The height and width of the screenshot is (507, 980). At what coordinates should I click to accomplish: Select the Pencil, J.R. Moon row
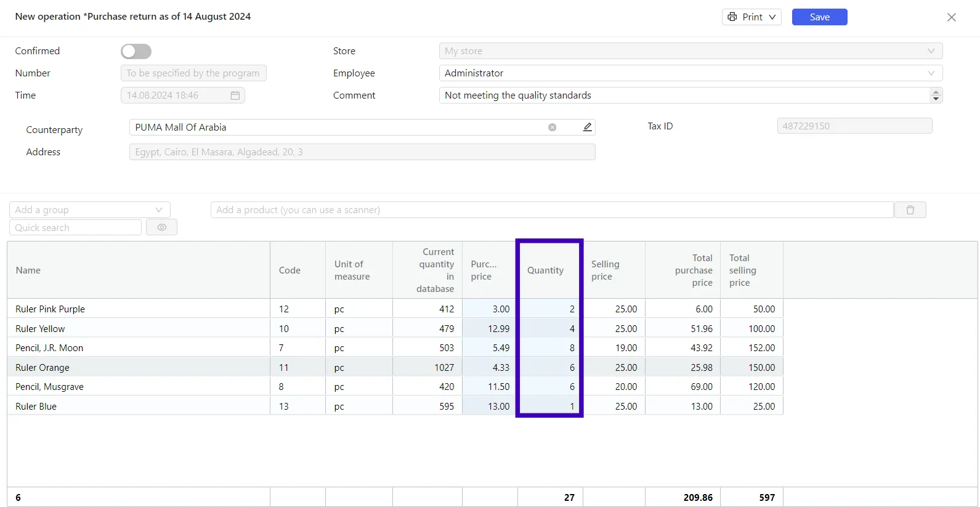[x=395, y=348]
